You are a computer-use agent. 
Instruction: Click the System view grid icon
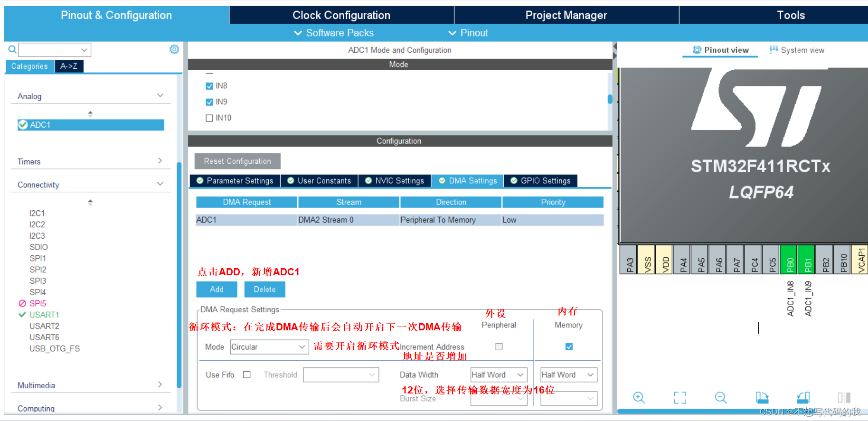point(774,49)
